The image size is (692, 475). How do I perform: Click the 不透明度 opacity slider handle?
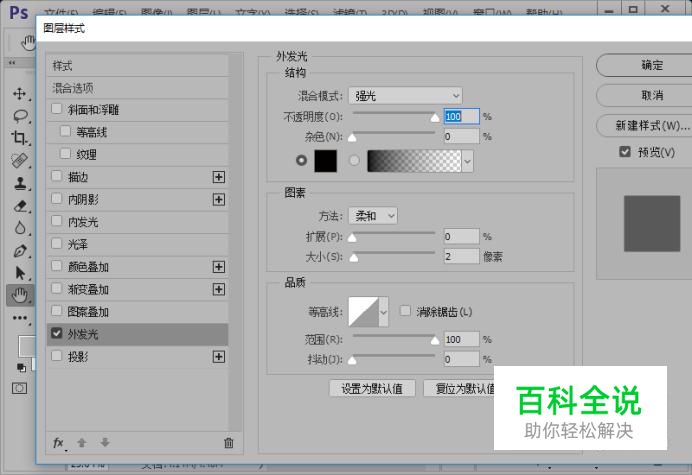point(435,117)
